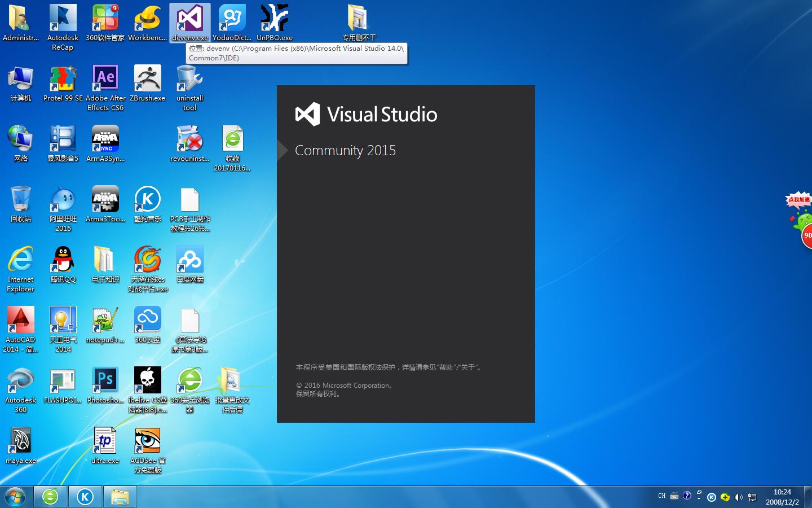
Task: Open the Windows Start menu orb
Action: 15,497
